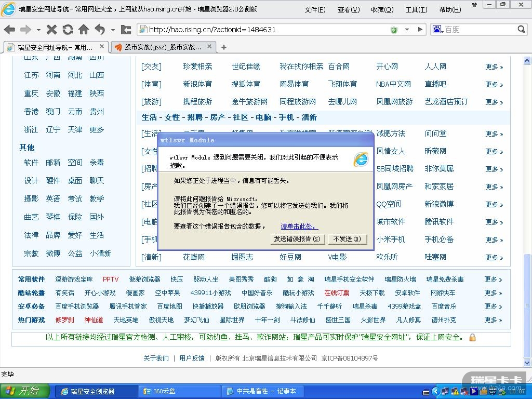Expand the address bar dropdown
This screenshot has width=532, height=399.
pos(407,30)
